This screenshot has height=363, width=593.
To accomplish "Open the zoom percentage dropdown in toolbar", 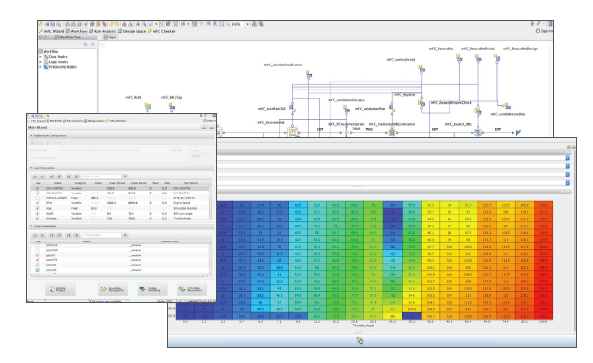I will (248, 24).
